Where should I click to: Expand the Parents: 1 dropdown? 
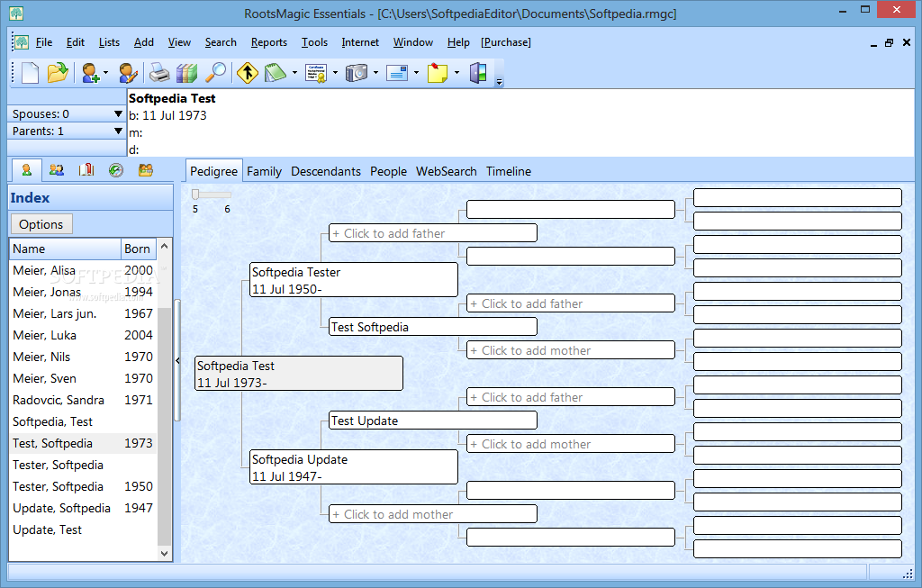pos(118,131)
